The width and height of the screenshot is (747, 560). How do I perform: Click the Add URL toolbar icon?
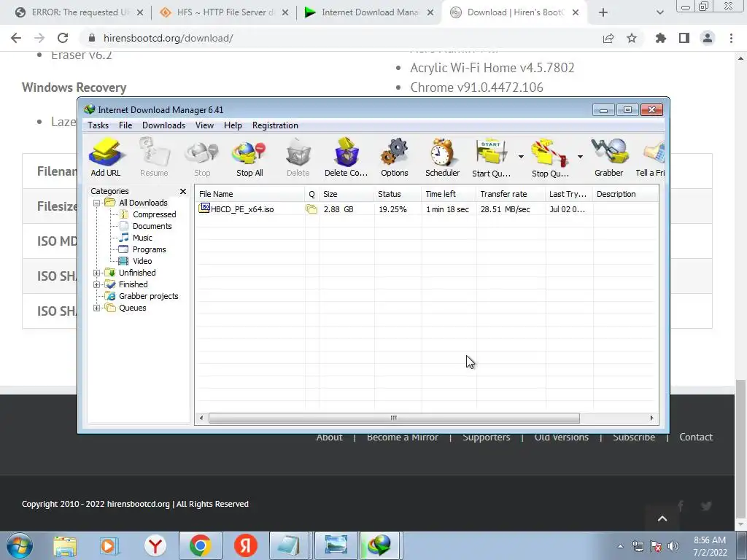tap(106, 157)
